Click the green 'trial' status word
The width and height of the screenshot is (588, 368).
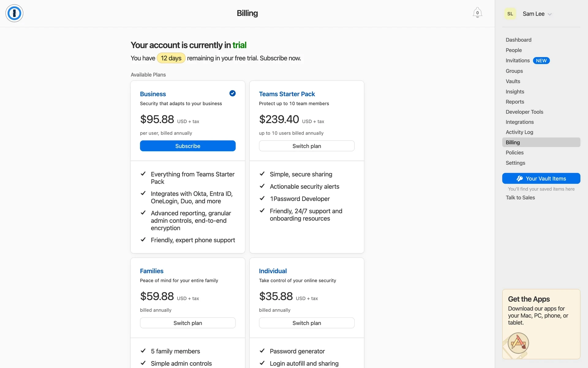[239, 45]
